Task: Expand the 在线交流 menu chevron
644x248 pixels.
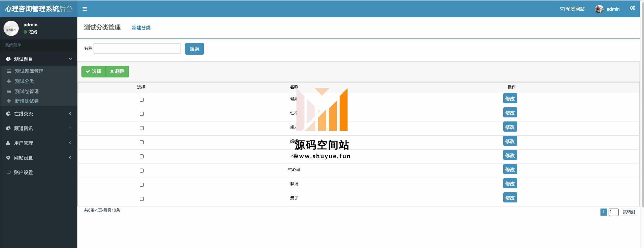Action: (70, 113)
